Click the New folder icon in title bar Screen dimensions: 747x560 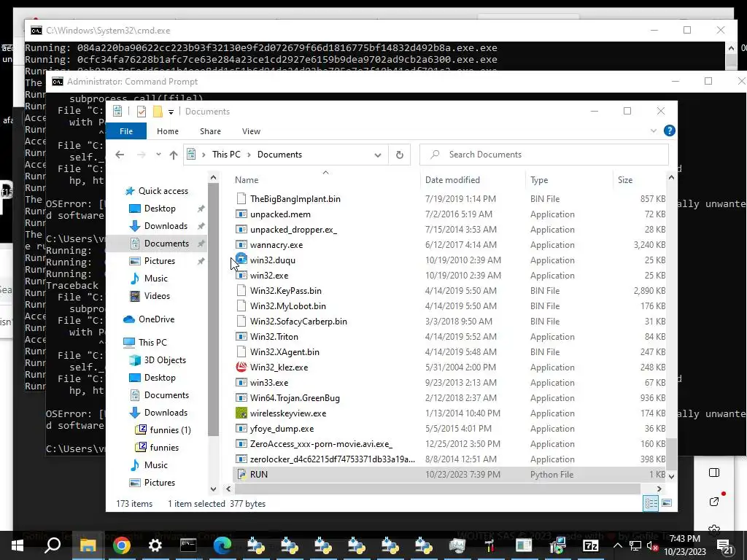158,112
